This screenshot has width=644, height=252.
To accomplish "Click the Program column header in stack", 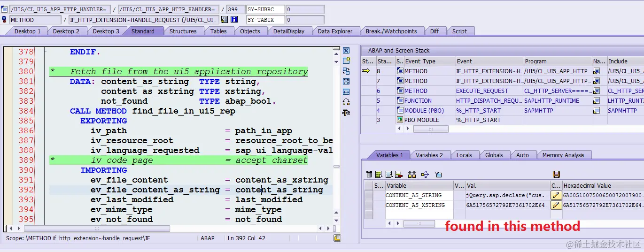I will (558, 61).
